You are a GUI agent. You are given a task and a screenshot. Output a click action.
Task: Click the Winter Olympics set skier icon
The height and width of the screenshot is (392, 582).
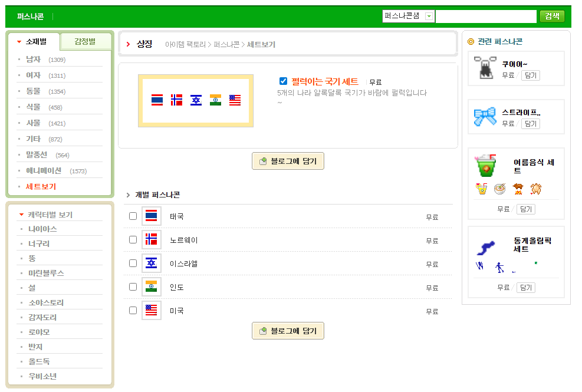pyautogui.click(x=488, y=245)
